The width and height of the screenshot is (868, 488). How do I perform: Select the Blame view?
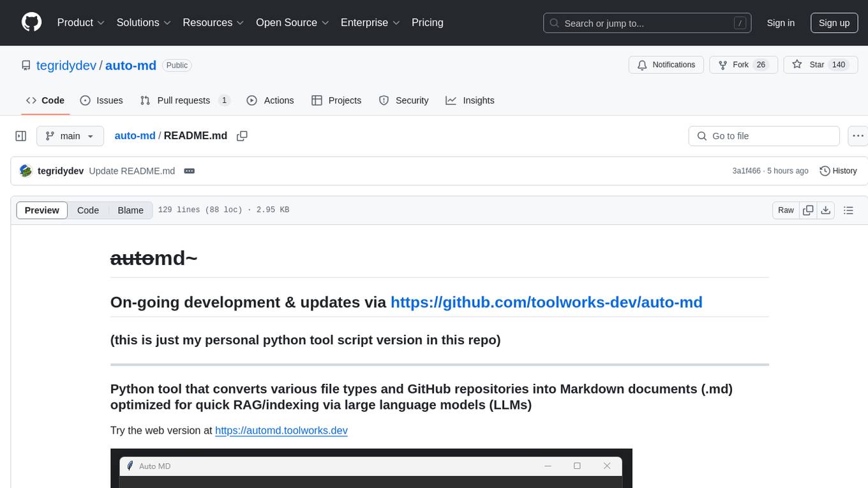pyautogui.click(x=130, y=210)
